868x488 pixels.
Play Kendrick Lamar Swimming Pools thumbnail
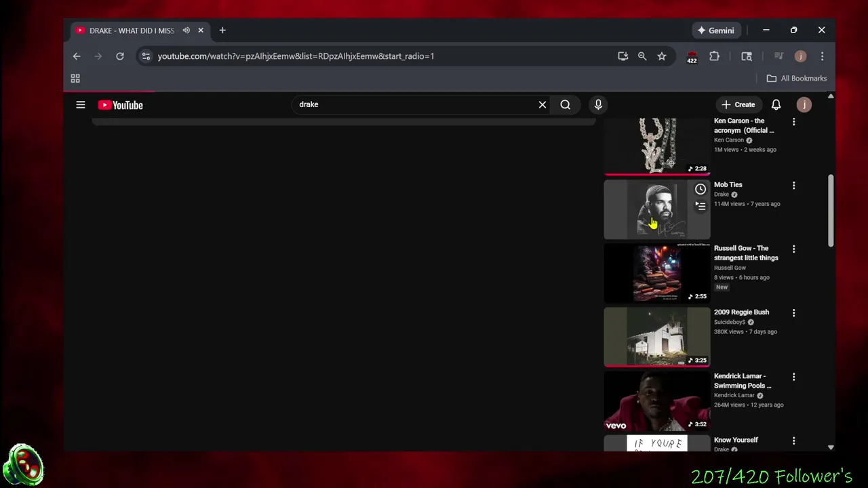[x=657, y=401]
